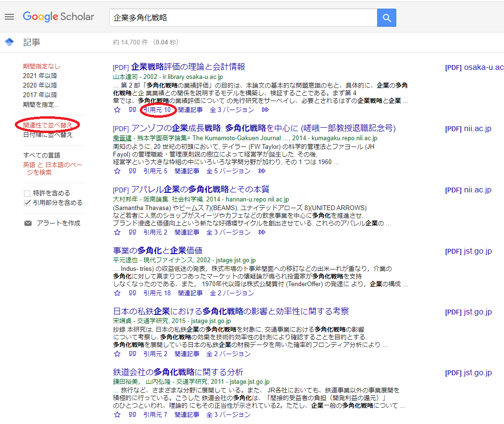The width and height of the screenshot is (504, 424).
Task: Open 関連記事 for 鉄道会社の多角化戦略 result
Action: click(187, 415)
